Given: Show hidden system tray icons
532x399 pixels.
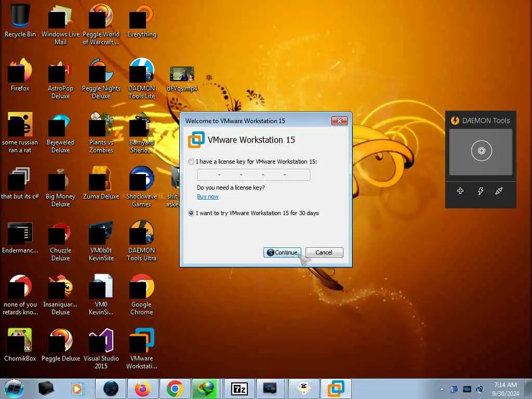Looking at the screenshot, I should coord(442,389).
